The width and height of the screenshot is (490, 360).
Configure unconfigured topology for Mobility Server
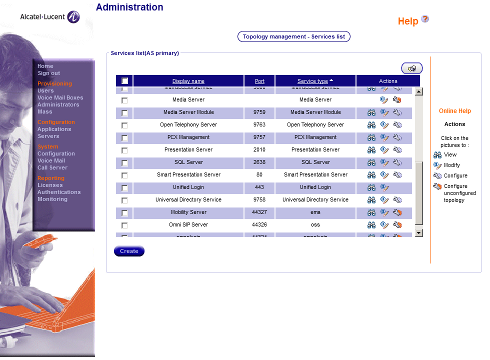point(397,213)
